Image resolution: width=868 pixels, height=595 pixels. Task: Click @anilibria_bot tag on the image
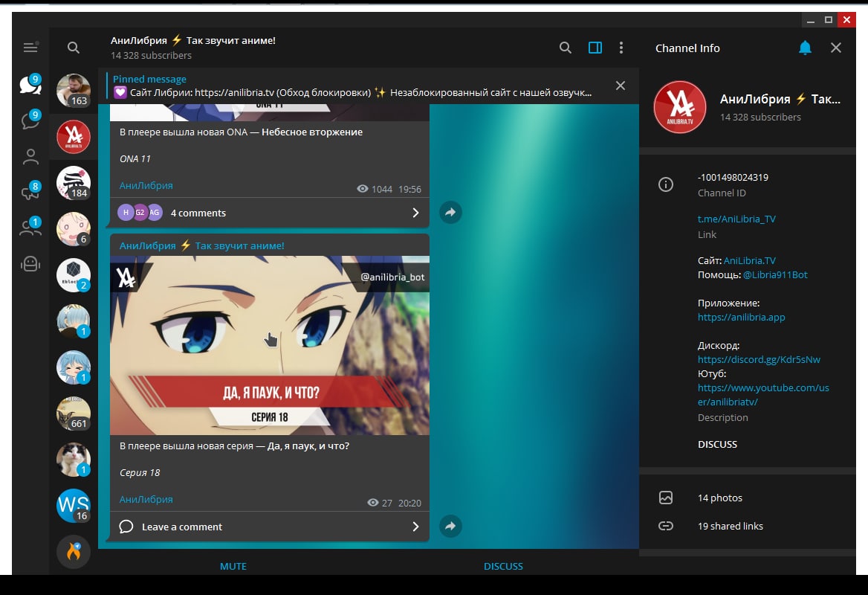[392, 277]
